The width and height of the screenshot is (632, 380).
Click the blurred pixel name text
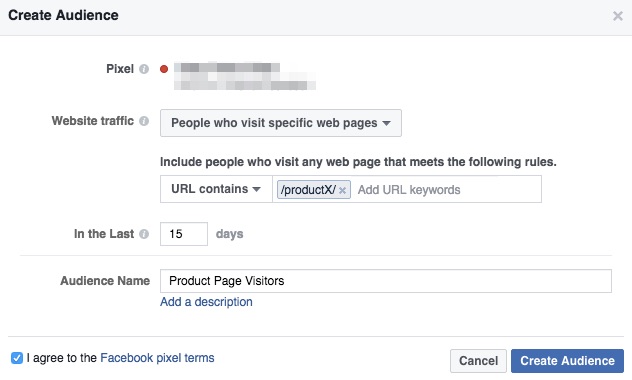(245, 76)
